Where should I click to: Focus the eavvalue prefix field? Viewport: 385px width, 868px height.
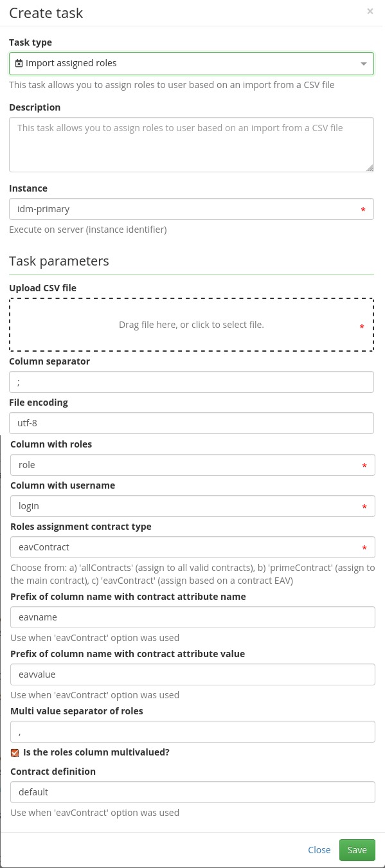[193, 674]
